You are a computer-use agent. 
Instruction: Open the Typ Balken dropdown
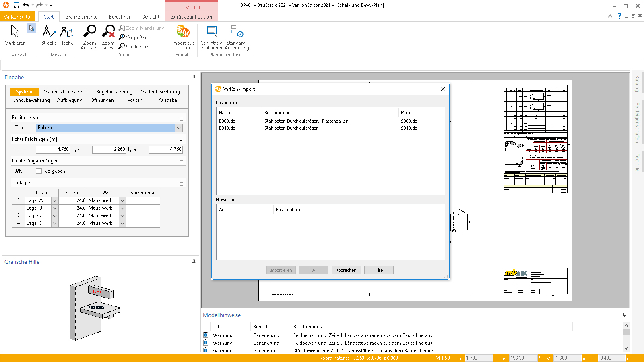179,128
